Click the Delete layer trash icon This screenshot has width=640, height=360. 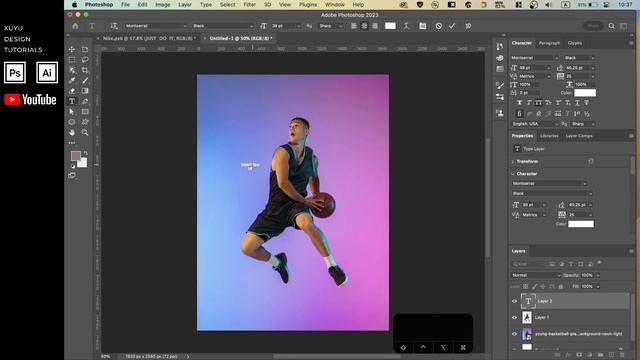pyautogui.click(x=622, y=355)
